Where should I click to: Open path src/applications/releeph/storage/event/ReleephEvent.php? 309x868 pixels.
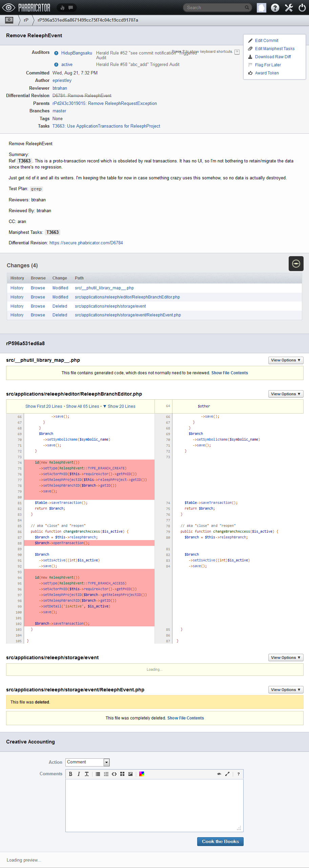(128, 315)
